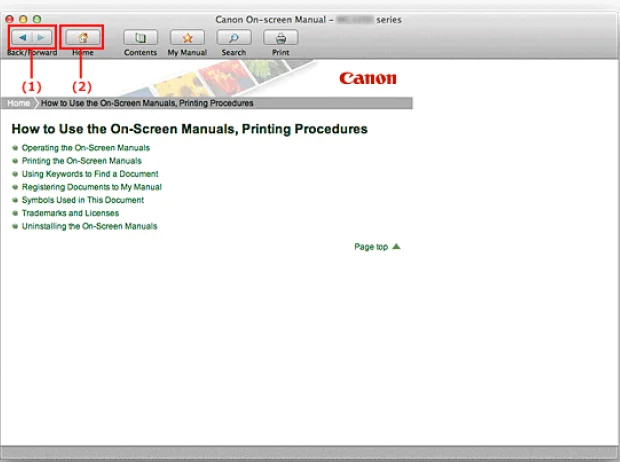Go forward with the right arrow button

[x=41, y=38]
